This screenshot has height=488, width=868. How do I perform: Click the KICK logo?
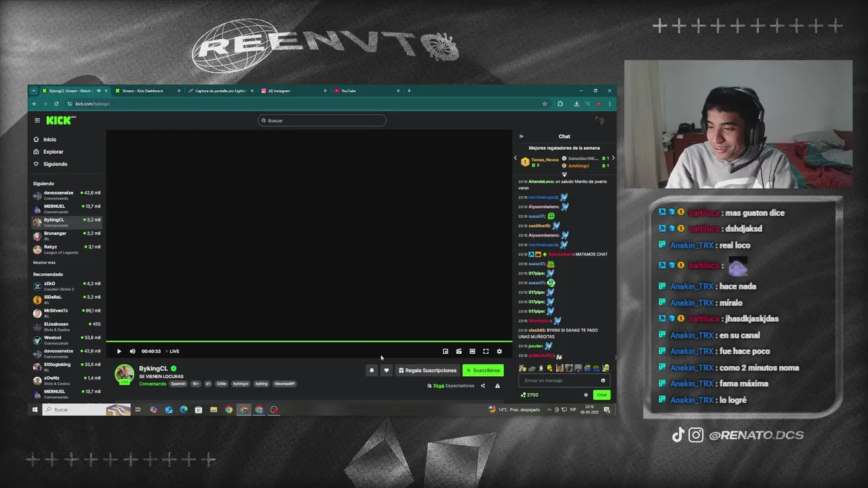[61, 120]
